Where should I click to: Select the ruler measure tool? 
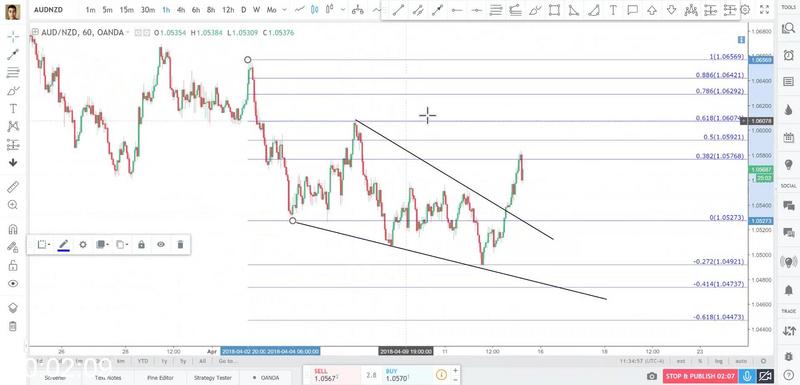[13, 187]
